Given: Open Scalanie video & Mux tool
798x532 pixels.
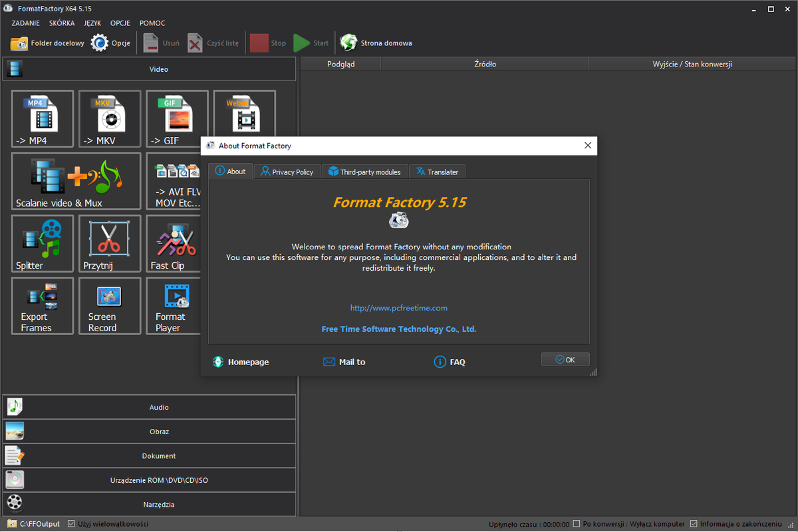Looking at the screenshot, I should [x=76, y=181].
